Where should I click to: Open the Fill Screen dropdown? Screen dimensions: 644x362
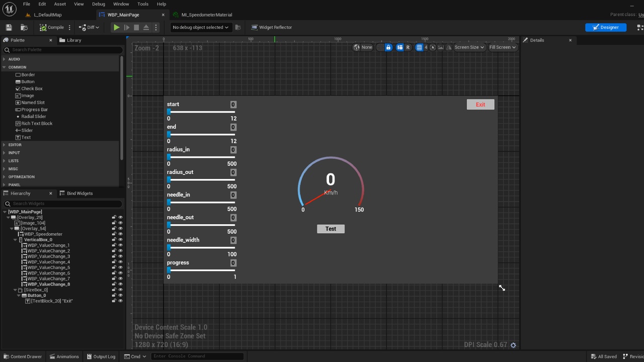coord(503,47)
